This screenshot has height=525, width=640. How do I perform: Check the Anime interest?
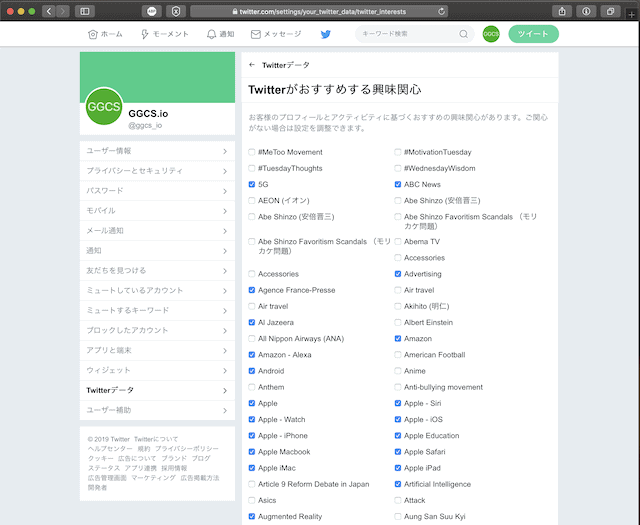click(x=398, y=371)
